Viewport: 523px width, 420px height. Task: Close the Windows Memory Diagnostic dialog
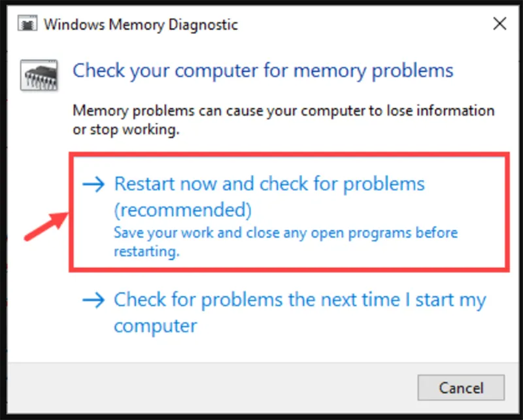[499, 25]
